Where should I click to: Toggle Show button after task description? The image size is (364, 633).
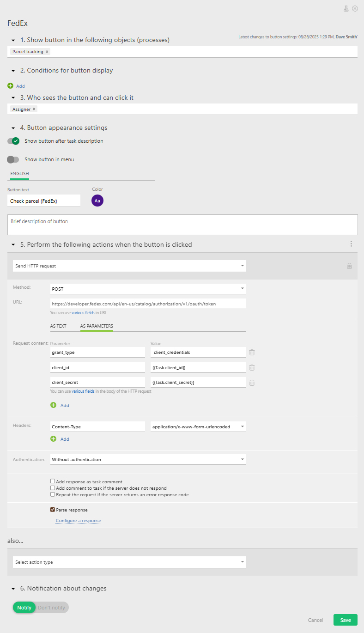pos(13,141)
